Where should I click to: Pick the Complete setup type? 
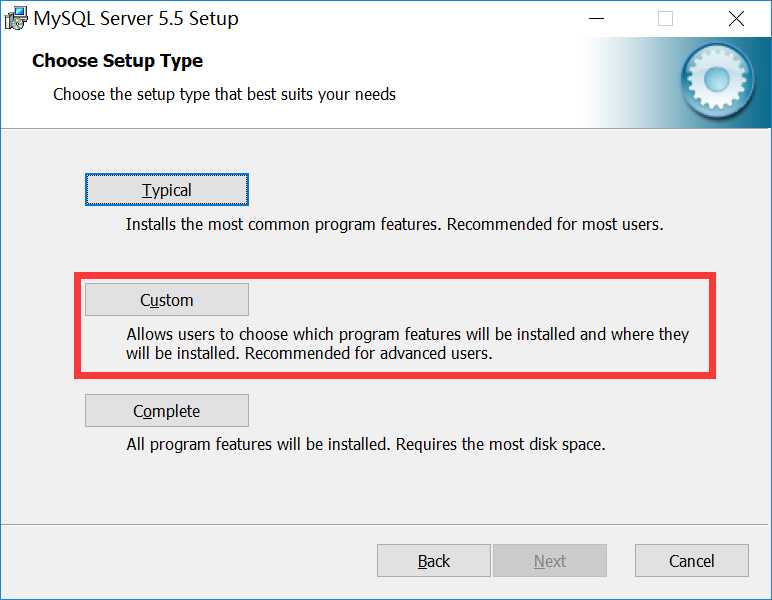pyautogui.click(x=167, y=411)
